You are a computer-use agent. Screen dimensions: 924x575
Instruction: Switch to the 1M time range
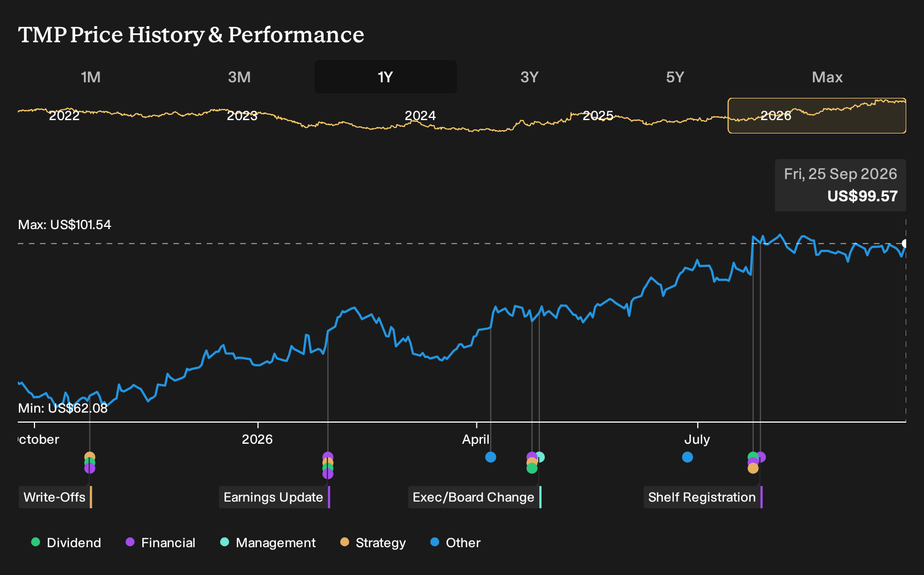coord(91,77)
